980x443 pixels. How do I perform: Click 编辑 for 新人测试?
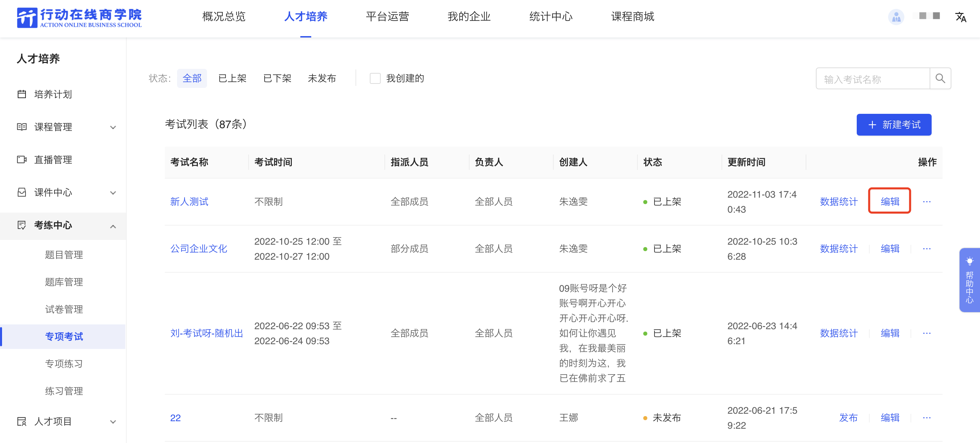(x=890, y=201)
